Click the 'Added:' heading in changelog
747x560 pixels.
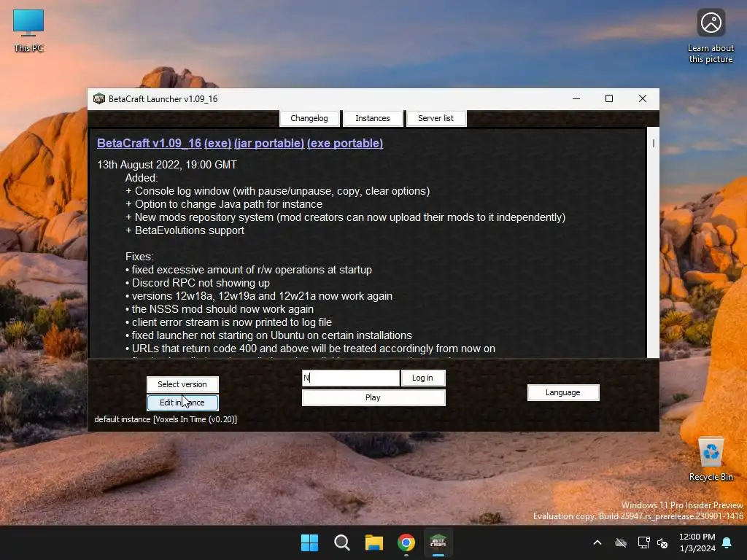[142, 178]
